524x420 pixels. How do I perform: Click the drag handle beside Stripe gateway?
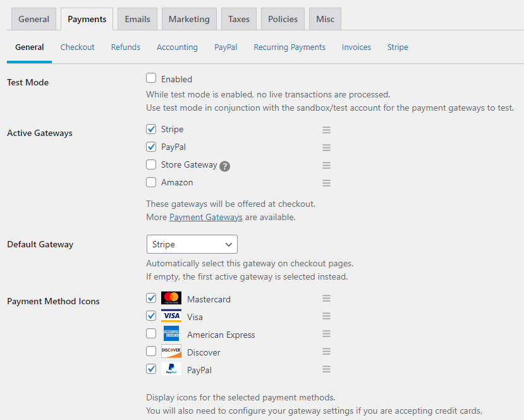(x=326, y=130)
